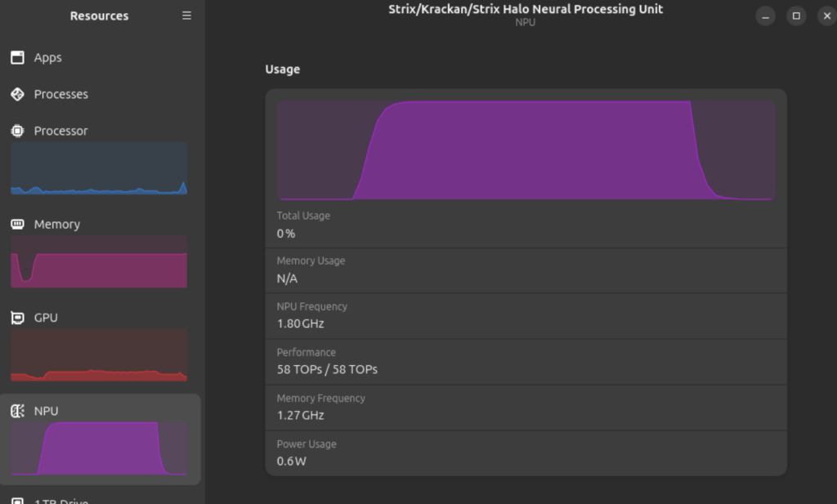The image size is (837, 504).
Task: Minimize the Resources window
Action: [765, 16]
